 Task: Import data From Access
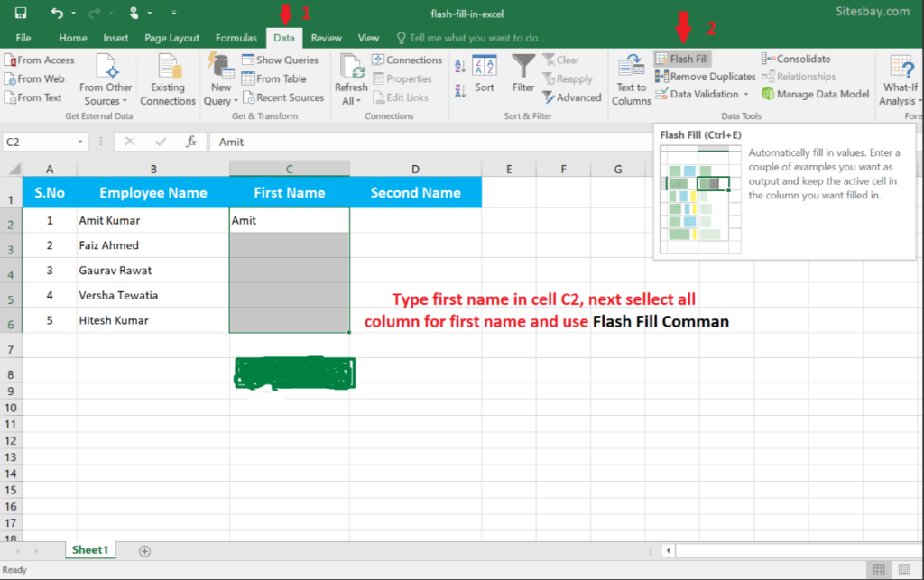tap(40, 60)
